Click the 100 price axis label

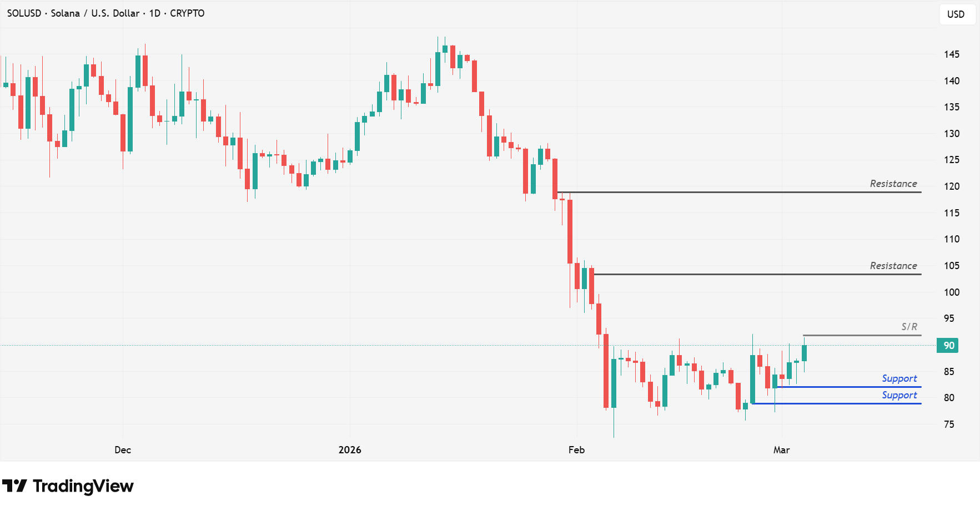951,292
